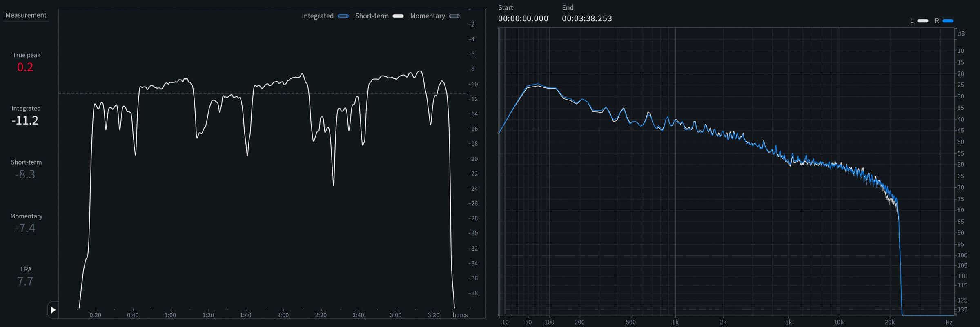Click the Integrated value -11.2
The height and width of the screenshot is (327, 980).
(25, 120)
